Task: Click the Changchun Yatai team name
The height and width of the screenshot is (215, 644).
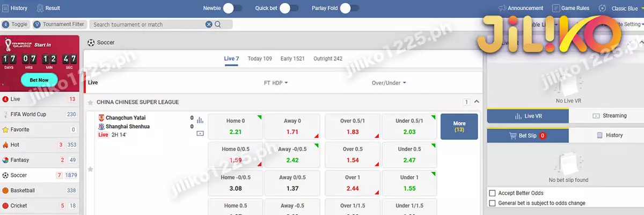Action: pyautogui.click(x=126, y=118)
